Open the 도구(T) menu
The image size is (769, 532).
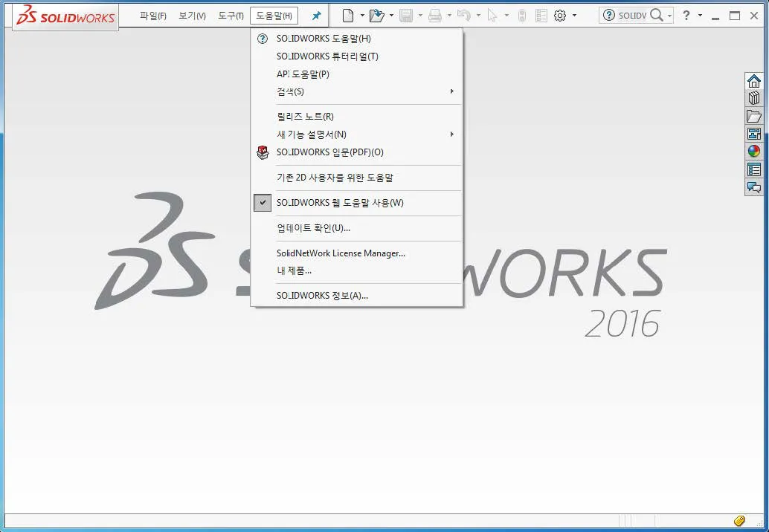(231, 16)
